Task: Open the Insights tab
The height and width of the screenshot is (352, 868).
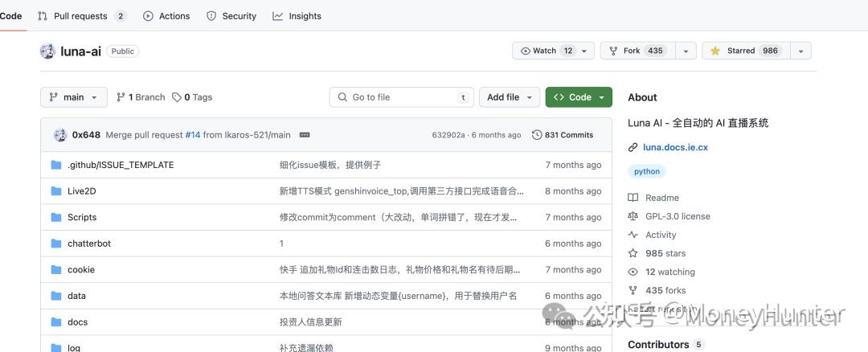Action: [297, 16]
